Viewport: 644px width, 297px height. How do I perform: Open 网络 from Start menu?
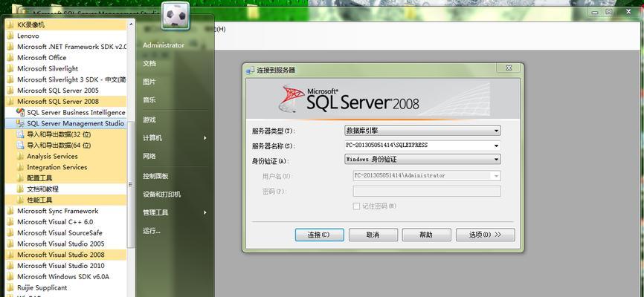tap(149, 156)
